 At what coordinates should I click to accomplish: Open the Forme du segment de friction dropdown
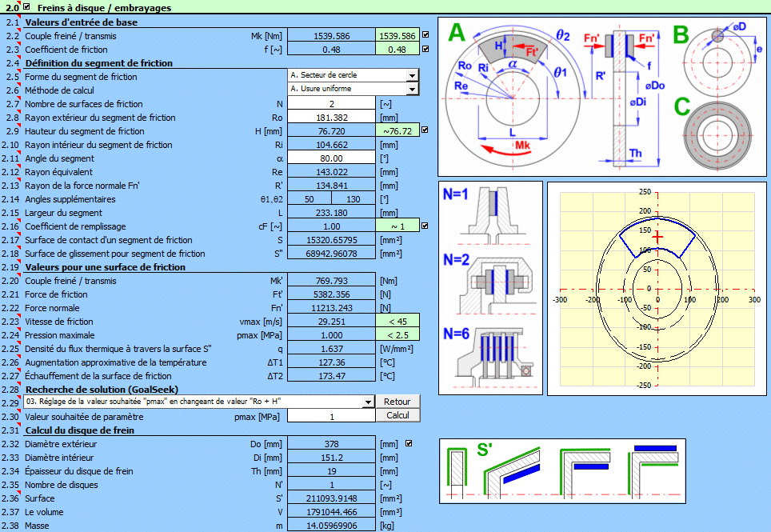click(413, 75)
